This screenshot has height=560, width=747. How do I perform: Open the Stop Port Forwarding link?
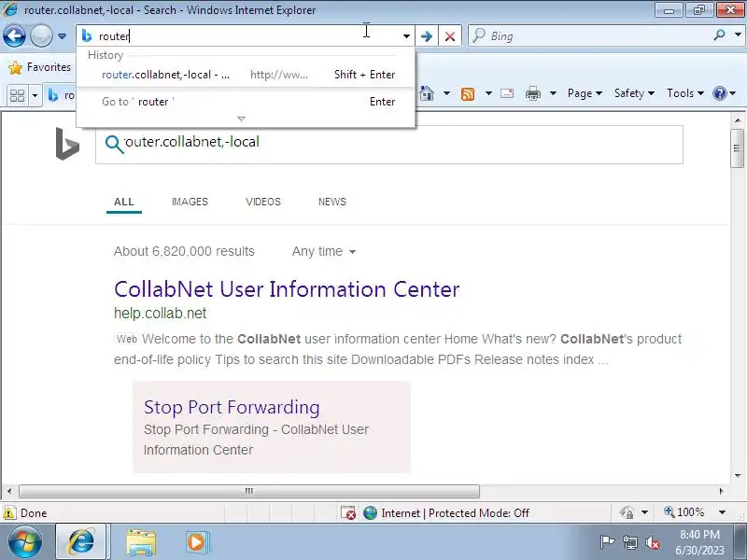pos(232,407)
